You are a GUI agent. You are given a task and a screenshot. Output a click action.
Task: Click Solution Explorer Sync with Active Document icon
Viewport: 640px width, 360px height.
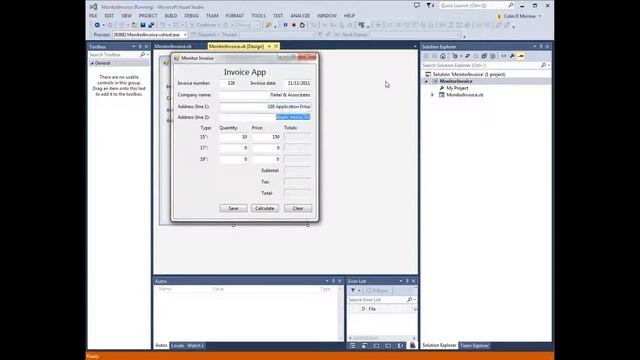point(467,56)
